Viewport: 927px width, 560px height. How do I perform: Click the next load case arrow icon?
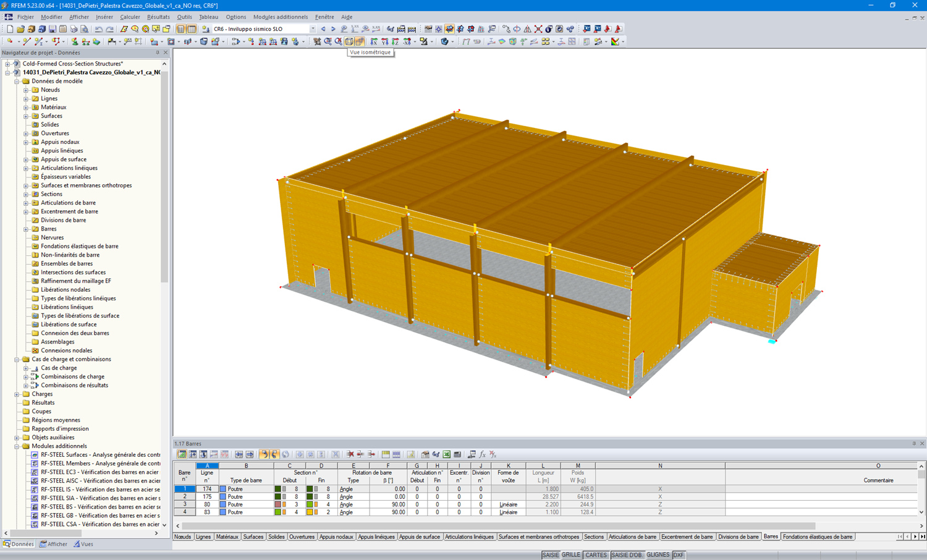tap(332, 29)
